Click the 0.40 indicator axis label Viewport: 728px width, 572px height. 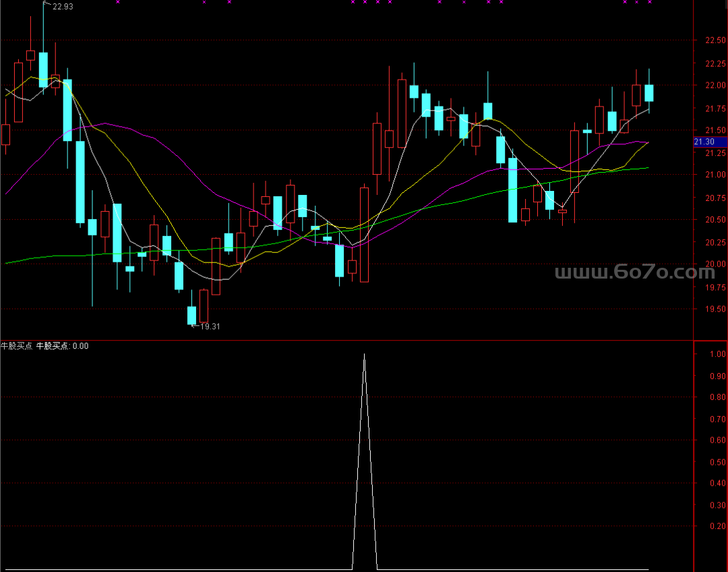[x=718, y=483]
